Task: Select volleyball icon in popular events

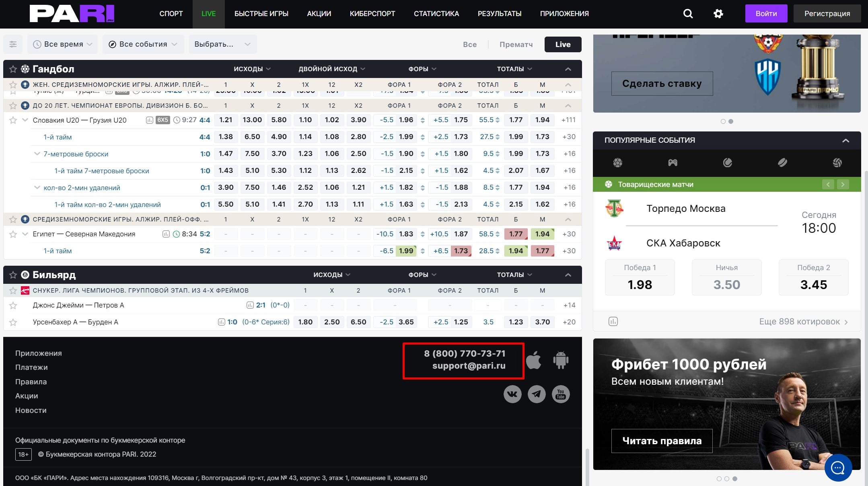Action: click(837, 162)
